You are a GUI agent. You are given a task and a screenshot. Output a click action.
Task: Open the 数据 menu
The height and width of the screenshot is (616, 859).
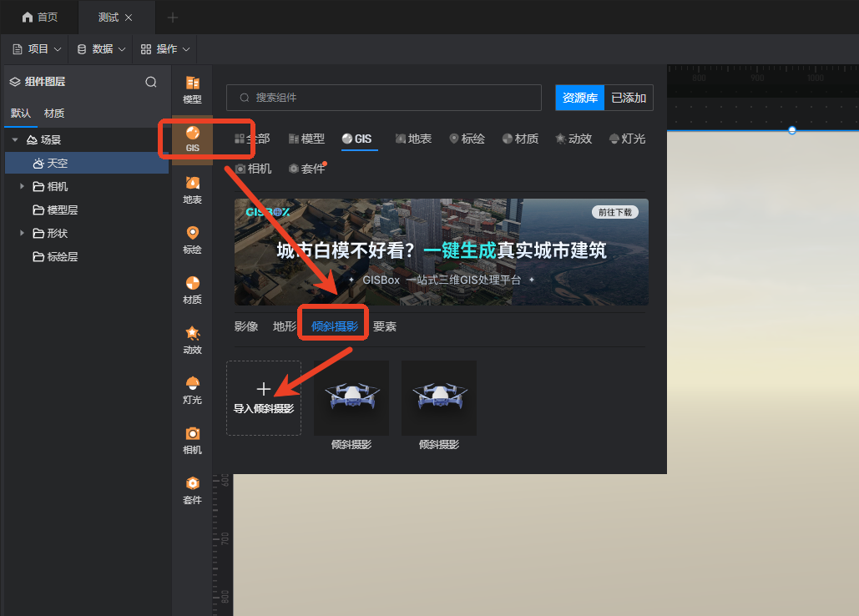click(x=101, y=49)
